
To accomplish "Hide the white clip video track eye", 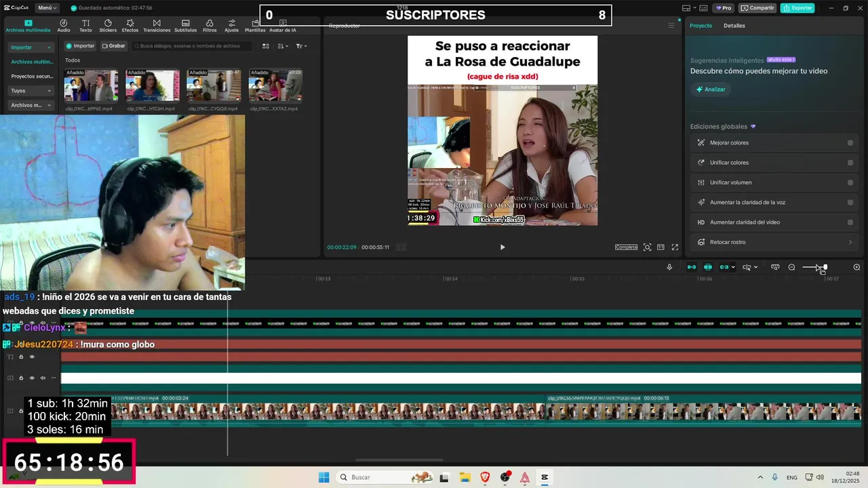I will (32, 378).
